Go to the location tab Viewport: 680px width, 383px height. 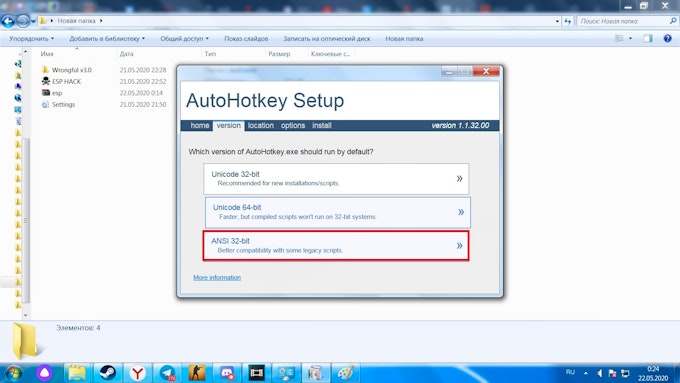click(261, 125)
